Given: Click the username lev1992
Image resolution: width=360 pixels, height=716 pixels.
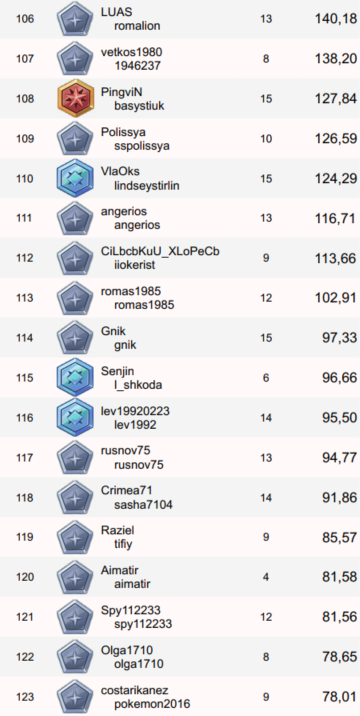Looking at the screenshot, I should (x=135, y=425).
